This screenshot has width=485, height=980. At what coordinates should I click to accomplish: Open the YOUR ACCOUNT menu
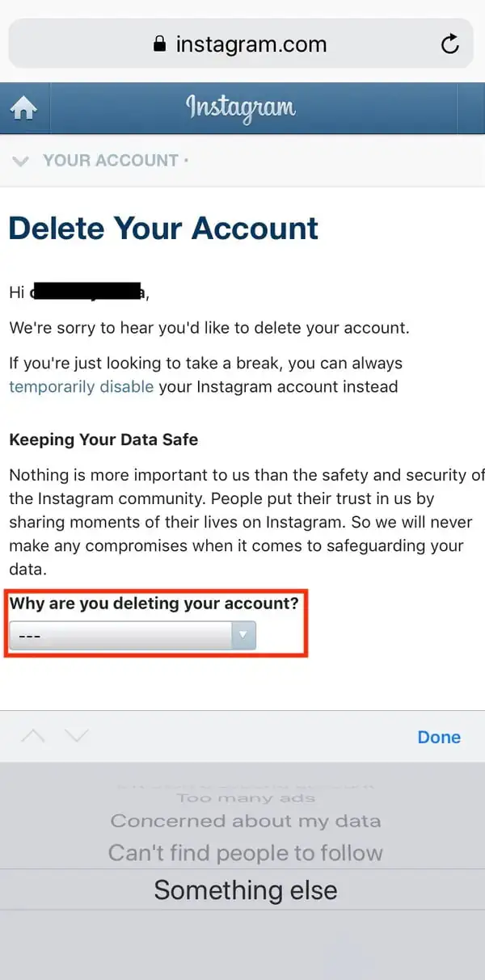[x=111, y=161]
